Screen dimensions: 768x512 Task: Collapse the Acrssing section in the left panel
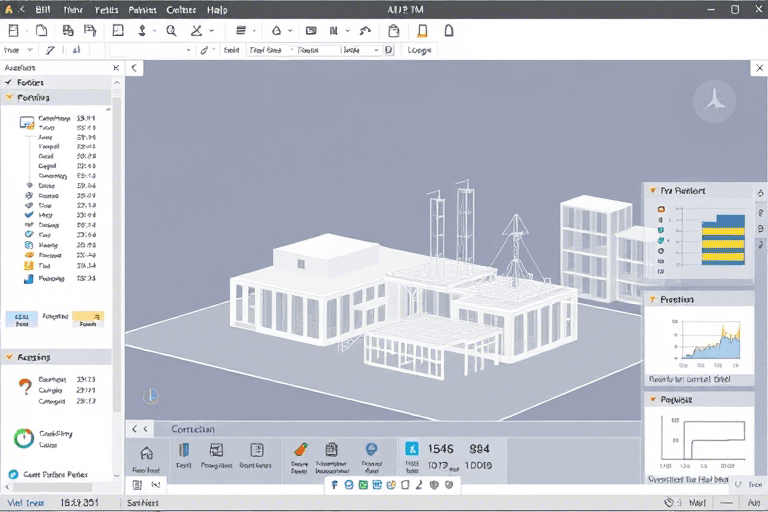coord(9,357)
